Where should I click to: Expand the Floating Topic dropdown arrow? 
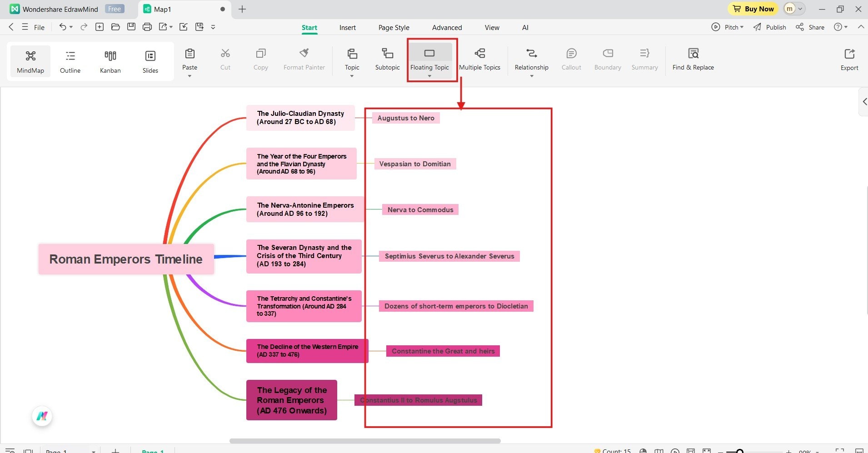click(429, 76)
